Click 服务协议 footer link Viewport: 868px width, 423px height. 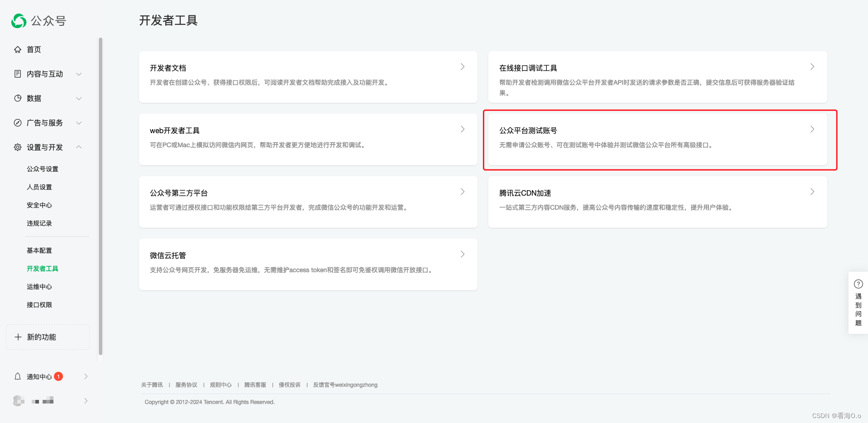pyautogui.click(x=186, y=385)
